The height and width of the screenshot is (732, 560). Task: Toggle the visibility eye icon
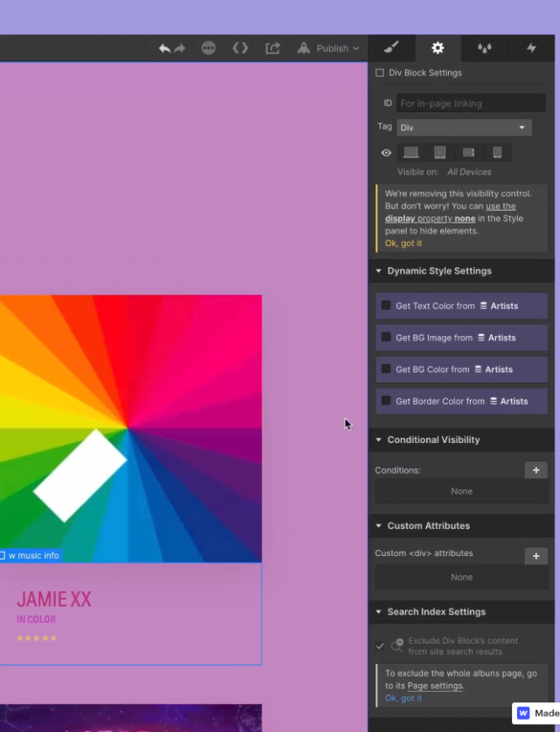386,152
